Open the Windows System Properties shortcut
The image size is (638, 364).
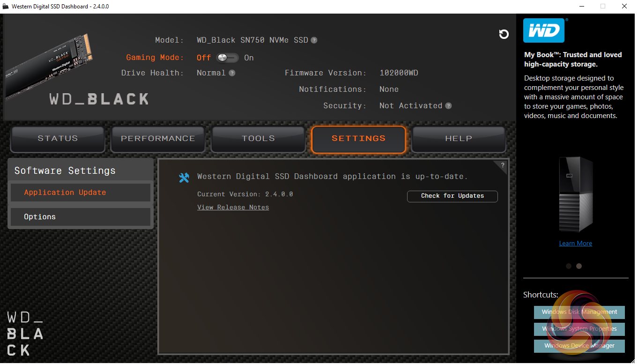pyautogui.click(x=579, y=329)
